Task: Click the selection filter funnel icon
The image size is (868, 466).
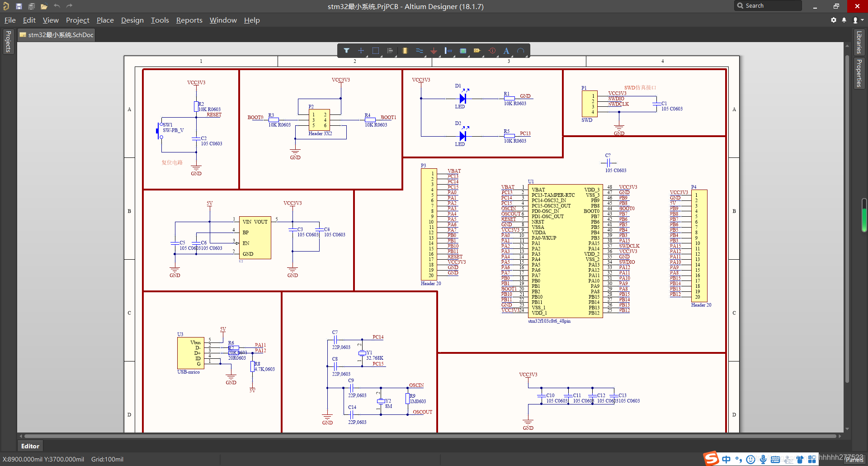Action: coord(346,51)
